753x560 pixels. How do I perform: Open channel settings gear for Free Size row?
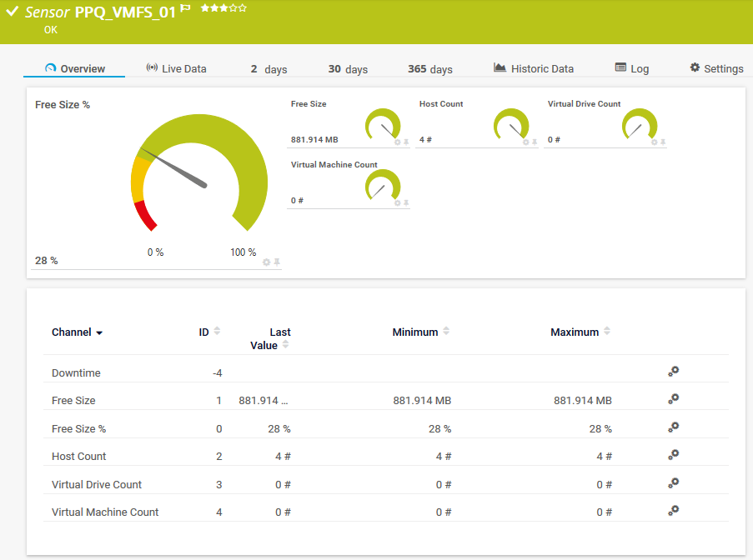[x=674, y=399]
